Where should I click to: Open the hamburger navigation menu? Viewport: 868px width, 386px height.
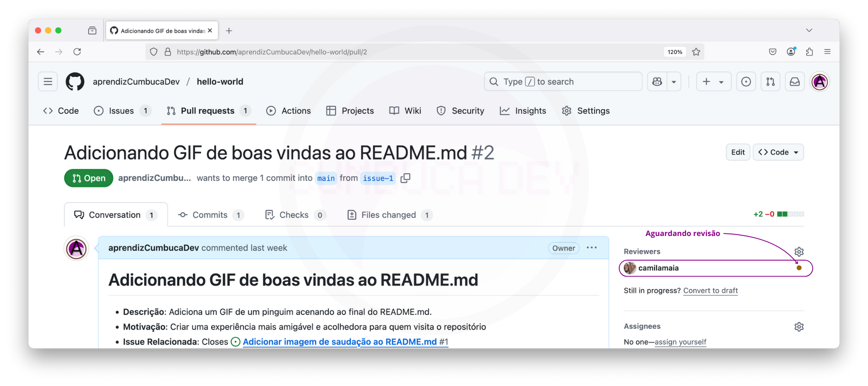coord(48,82)
